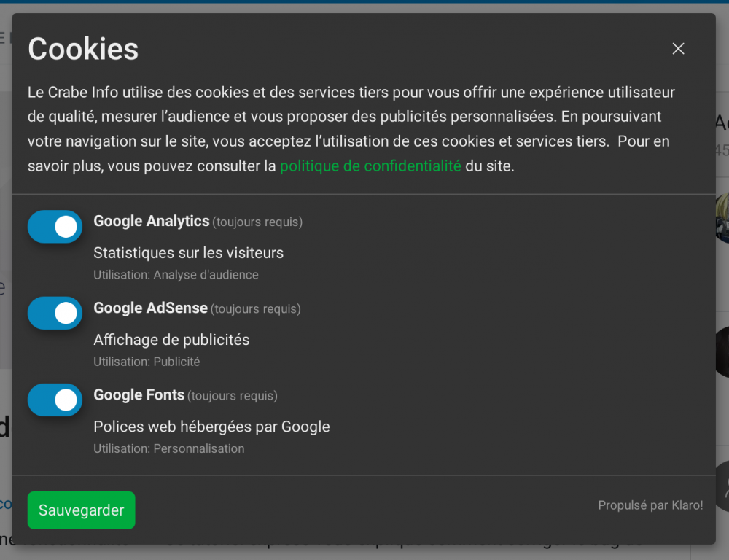729x560 pixels.
Task: Click the Polices web hébergées par Google text
Action: coord(211,427)
